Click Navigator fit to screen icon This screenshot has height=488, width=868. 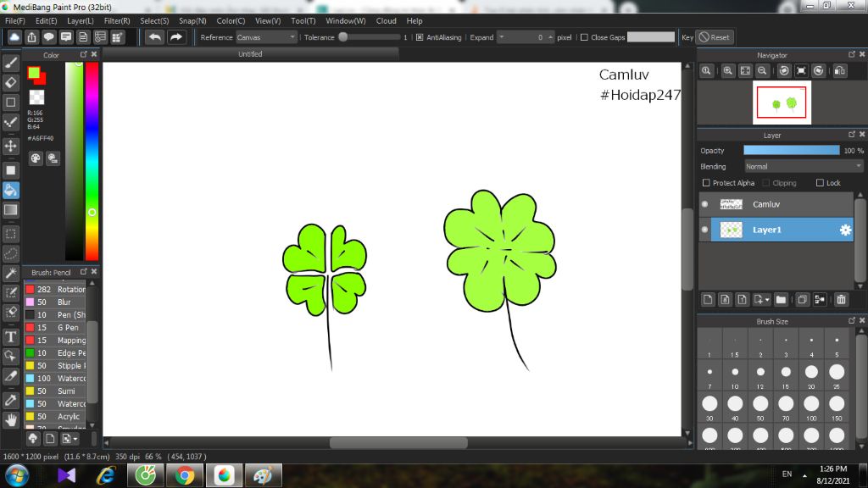(x=745, y=71)
